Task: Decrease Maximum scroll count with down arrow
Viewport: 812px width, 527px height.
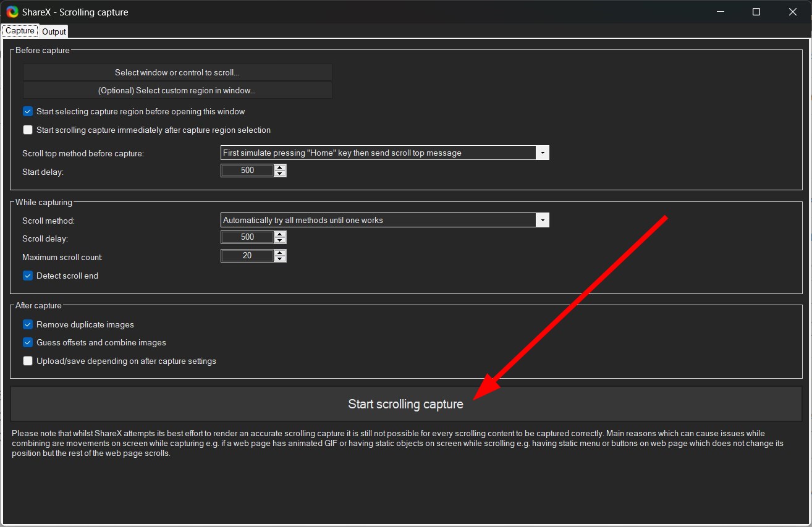Action: (x=280, y=259)
